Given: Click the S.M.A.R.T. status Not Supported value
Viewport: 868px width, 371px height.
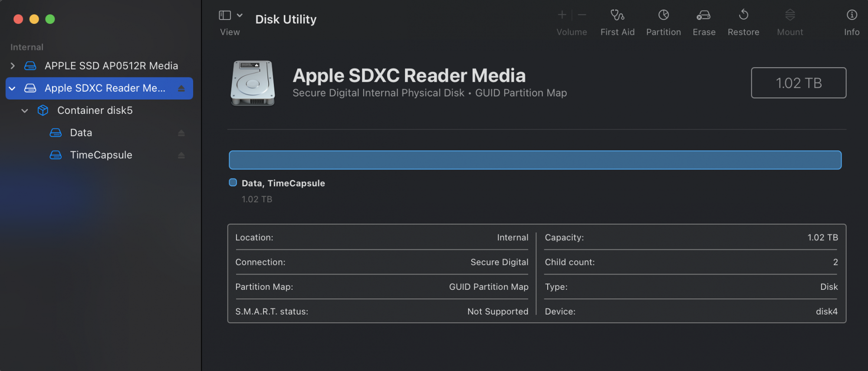Looking at the screenshot, I should click(x=498, y=311).
